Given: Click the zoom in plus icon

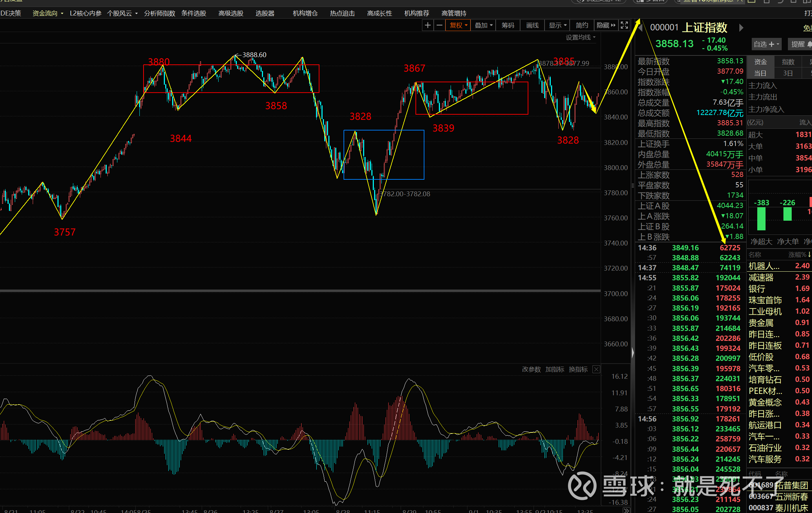Looking at the screenshot, I should (428, 25).
